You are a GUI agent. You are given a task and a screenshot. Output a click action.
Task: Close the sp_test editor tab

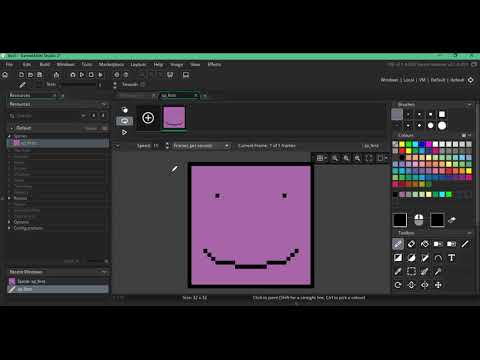click(x=196, y=95)
